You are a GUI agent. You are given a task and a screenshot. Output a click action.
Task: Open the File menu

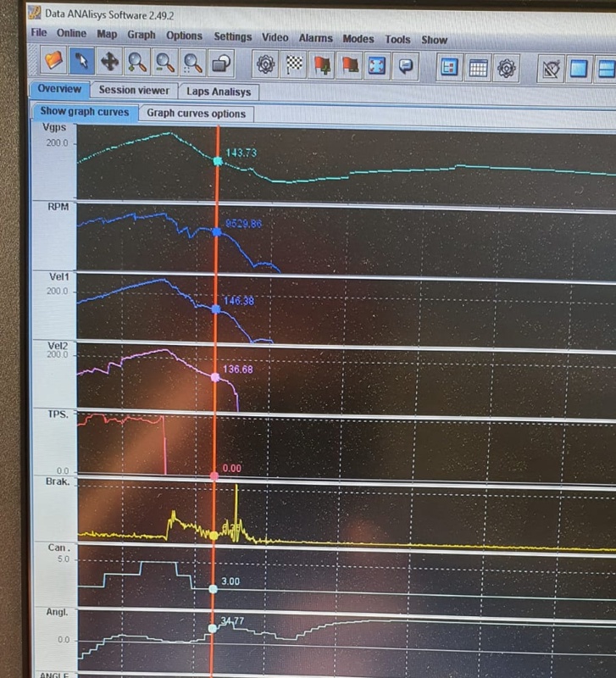[x=39, y=34]
